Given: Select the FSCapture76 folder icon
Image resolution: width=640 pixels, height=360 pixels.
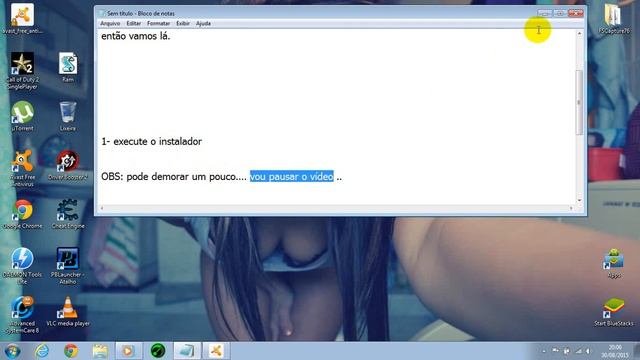Looking at the screenshot, I should click(613, 18).
